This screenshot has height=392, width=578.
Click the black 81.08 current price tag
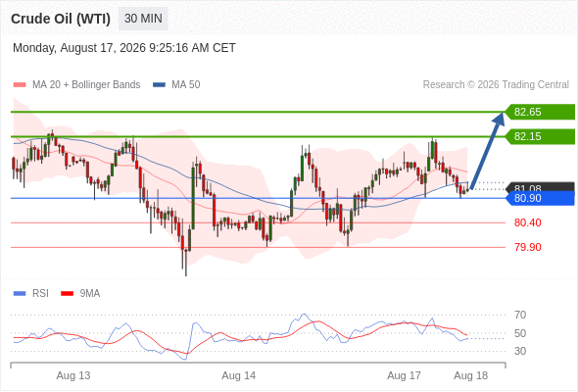[x=540, y=186]
